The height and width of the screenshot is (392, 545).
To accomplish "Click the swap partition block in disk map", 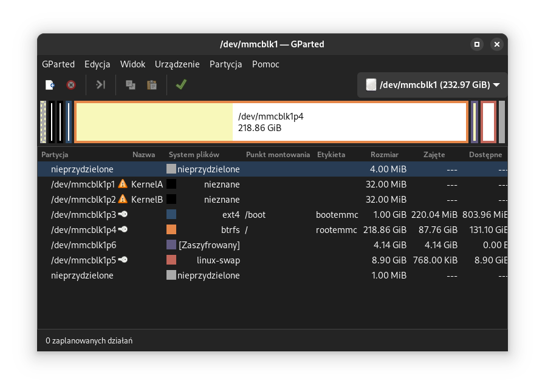I will 488,122.
